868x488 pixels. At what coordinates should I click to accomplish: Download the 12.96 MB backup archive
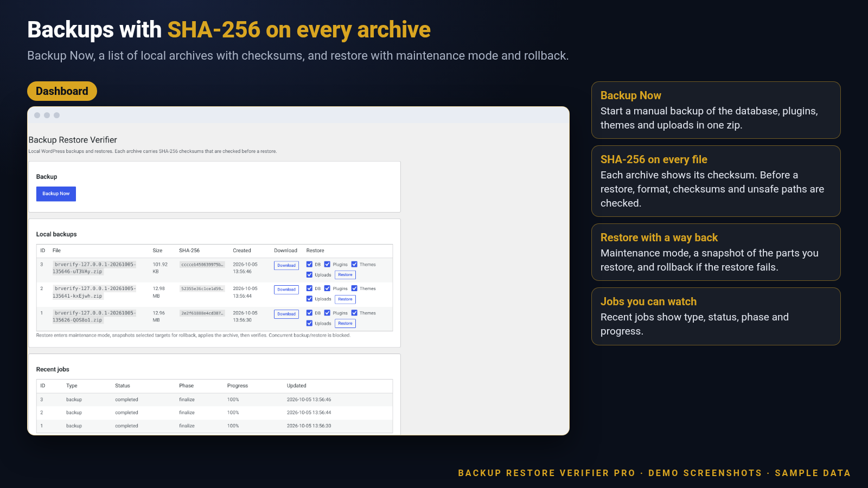(x=286, y=314)
